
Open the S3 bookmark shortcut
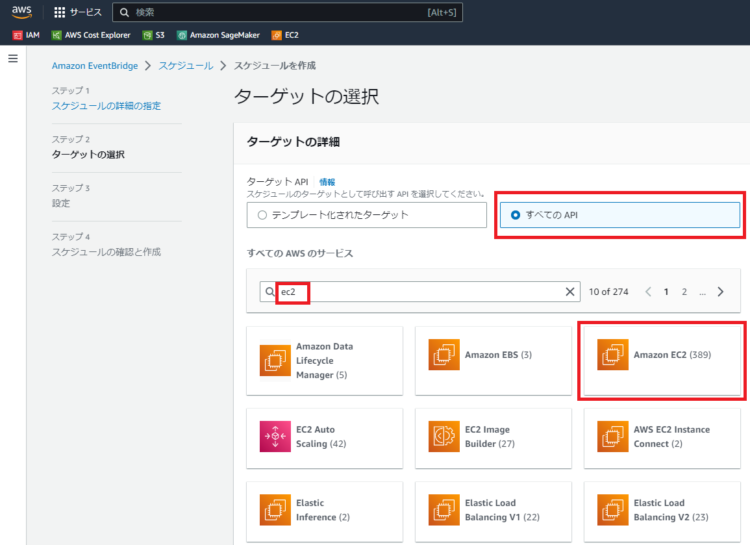pyautogui.click(x=154, y=35)
